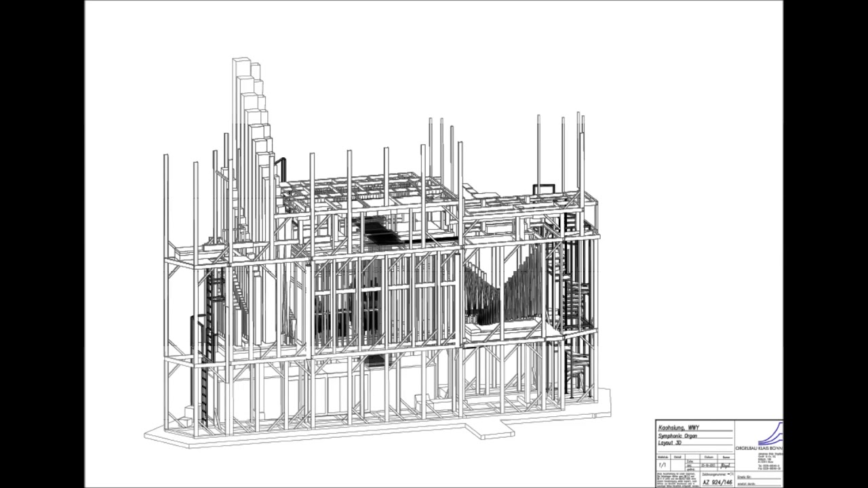Click the 'Orgelbau Klais Bonn' company name
This screenshot has height=488, width=868.
759,448
